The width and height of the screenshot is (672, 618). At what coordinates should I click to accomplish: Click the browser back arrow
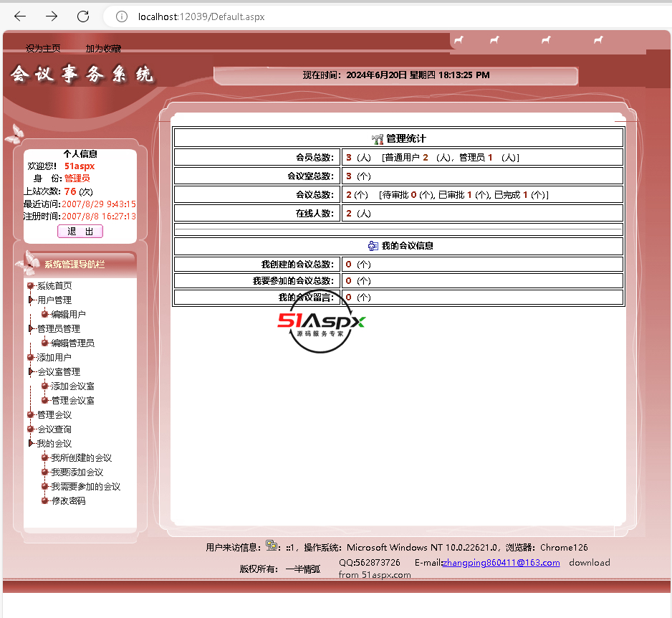(x=20, y=16)
